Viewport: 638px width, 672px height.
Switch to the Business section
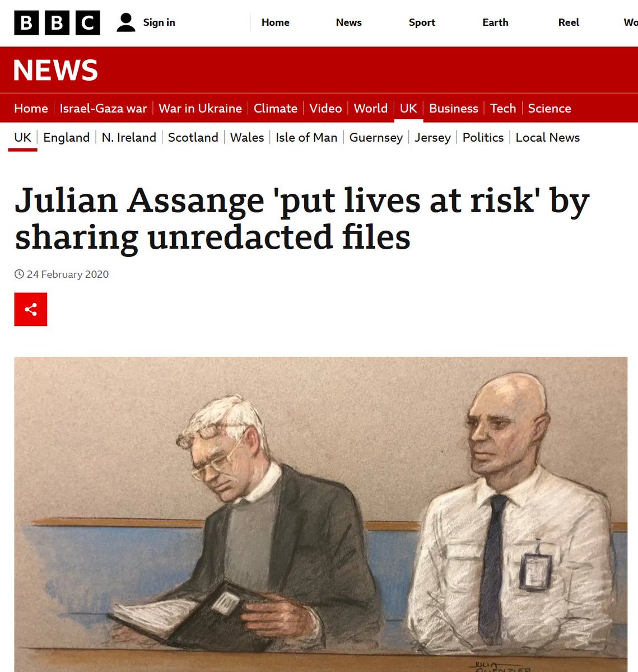coord(454,108)
